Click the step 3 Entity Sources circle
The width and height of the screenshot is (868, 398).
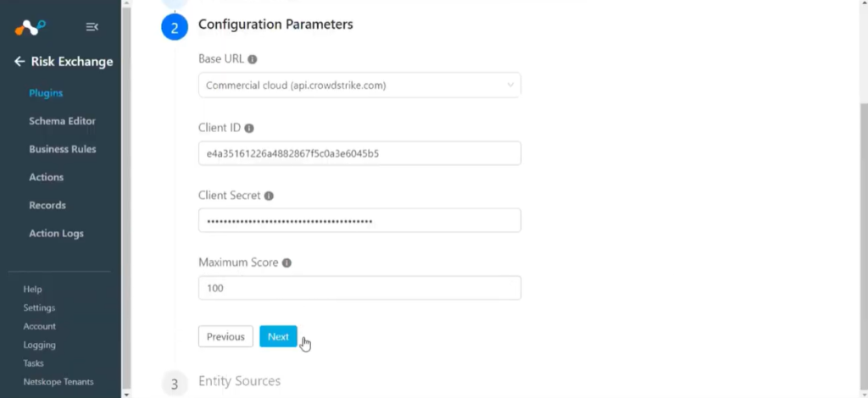175,383
